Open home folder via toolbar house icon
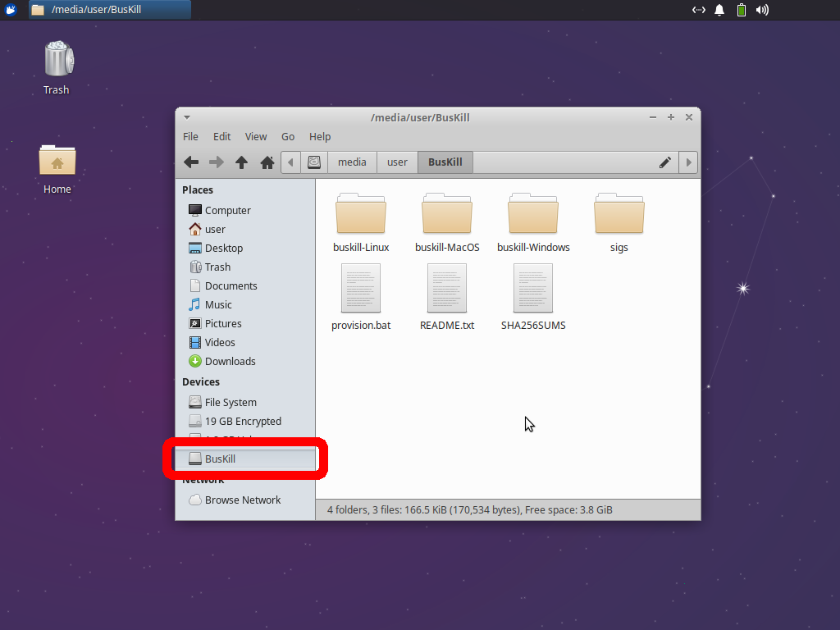Image resolution: width=840 pixels, height=630 pixels. (x=267, y=162)
